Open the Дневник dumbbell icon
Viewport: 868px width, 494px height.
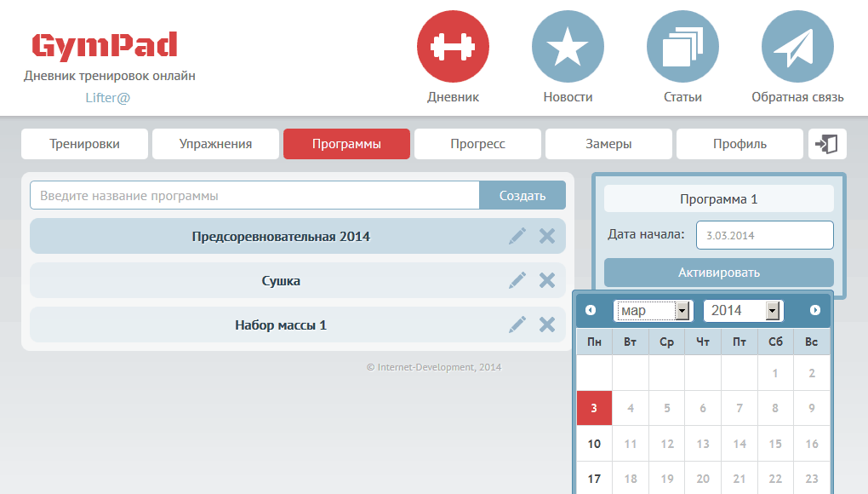pyautogui.click(x=453, y=46)
